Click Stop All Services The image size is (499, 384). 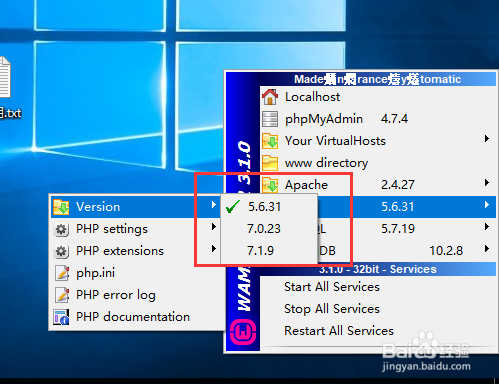point(378,309)
